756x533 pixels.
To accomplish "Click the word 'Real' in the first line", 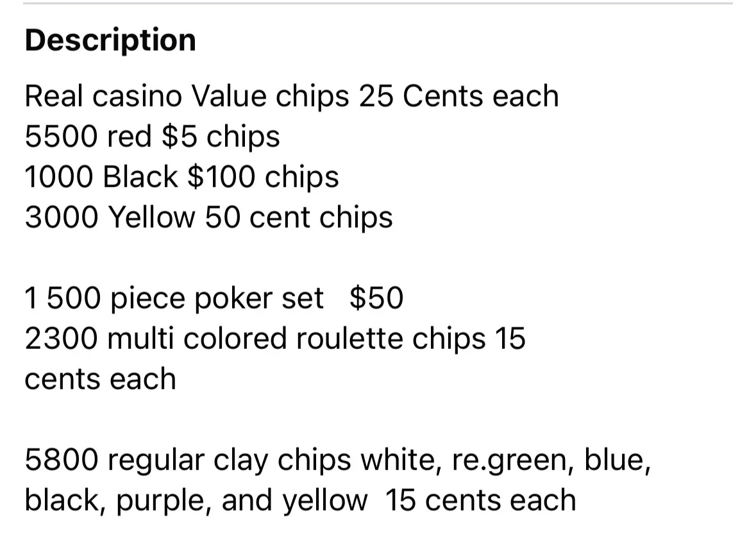I will point(53,96).
